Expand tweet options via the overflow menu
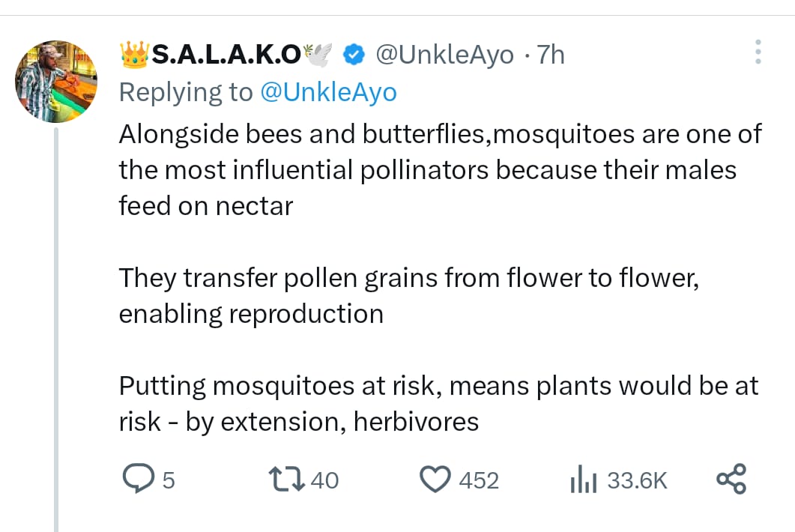This screenshot has height=532, width=795. coord(758,51)
